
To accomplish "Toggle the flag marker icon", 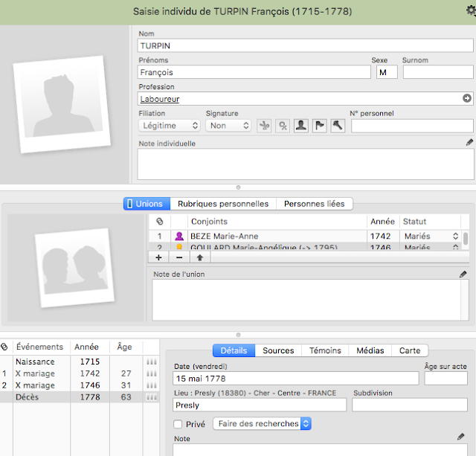I will tap(319, 126).
